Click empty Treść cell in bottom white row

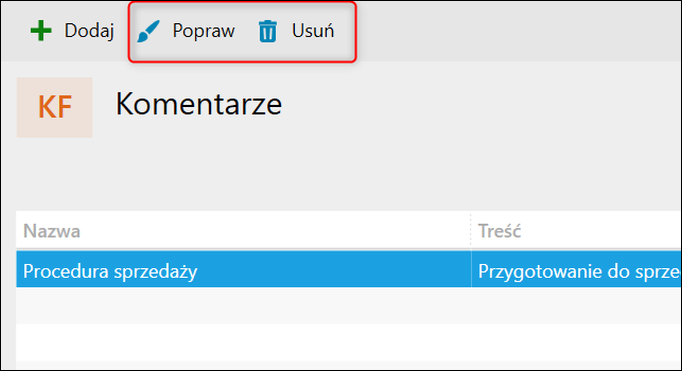click(576, 342)
